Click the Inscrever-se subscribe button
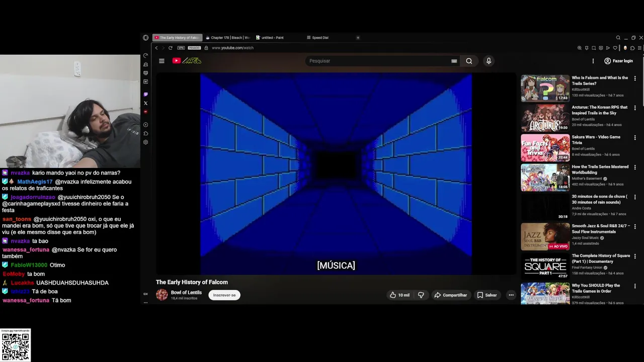This screenshot has width=644, height=362. (224, 295)
